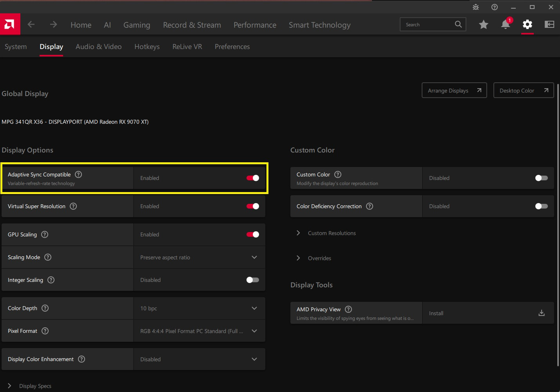Go to the Home tab
The height and width of the screenshot is (392, 560).
click(x=81, y=25)
